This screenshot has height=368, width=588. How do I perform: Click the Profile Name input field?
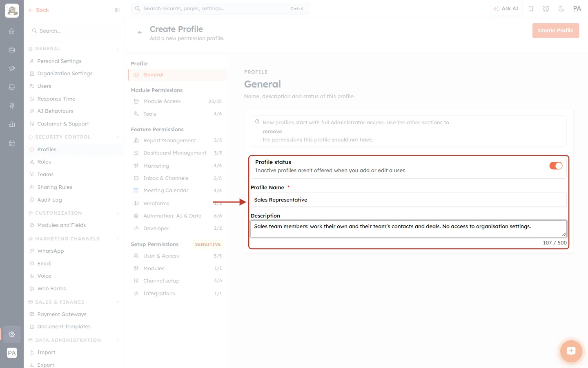pos(408,200)
